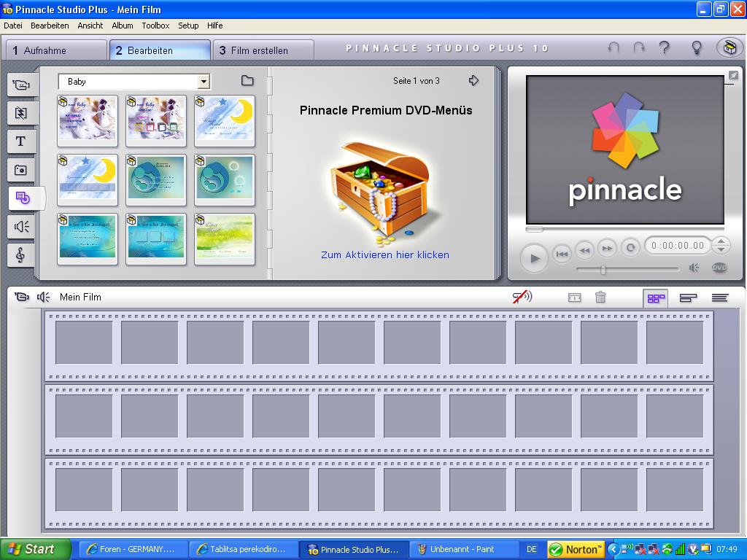The height and width of the screenshot is (560, 747).
Task: Expand hidden system tray icons
Action: click(613, 550)
